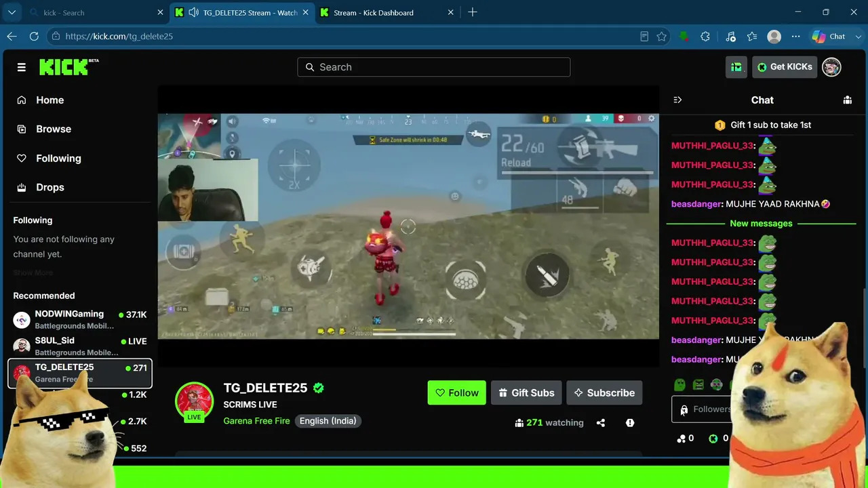Click the Following section heading

[33, 220]
